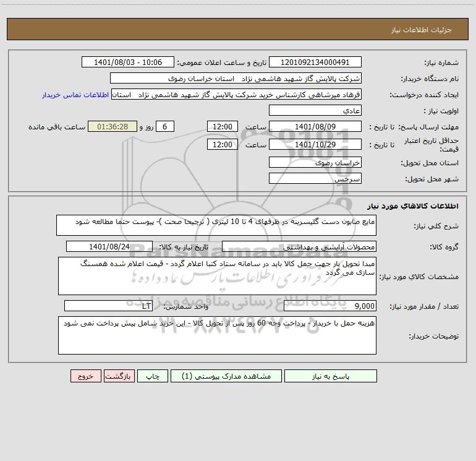Select the شماره نیاز field 1201092134000491
Screen dimensions: 476x461
point(315,62)
